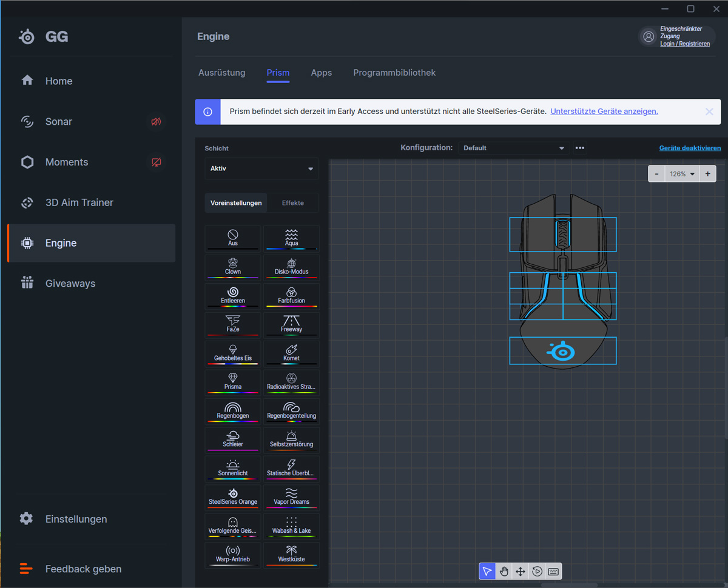728x588 pixels.
Task: Select the move arrows tool
Action: [x=520, y=572]
